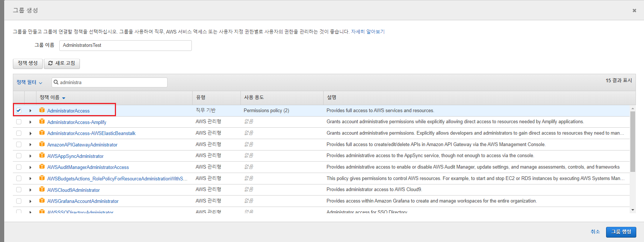Click the AWSGrafanaAccountAdministrator policy box icon

pyautogui.click(x=42, y=201)
